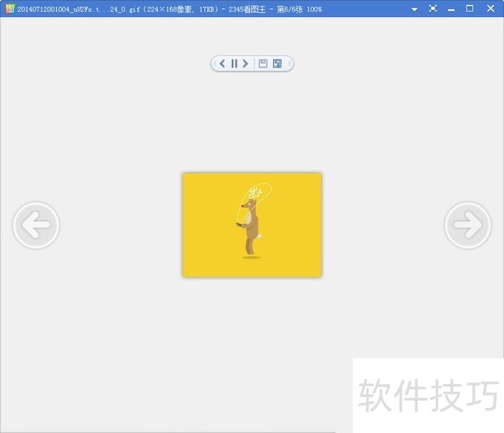Show next image with large right arrow
The height and width of the screenshot is (433, 504).
pos(467,225)
